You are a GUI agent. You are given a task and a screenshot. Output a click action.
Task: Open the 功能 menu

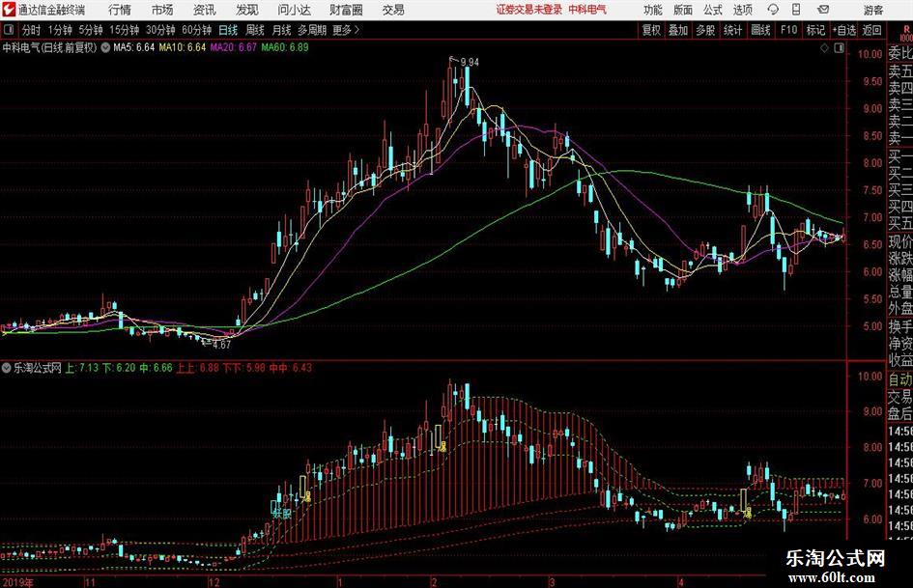(653, 10)
